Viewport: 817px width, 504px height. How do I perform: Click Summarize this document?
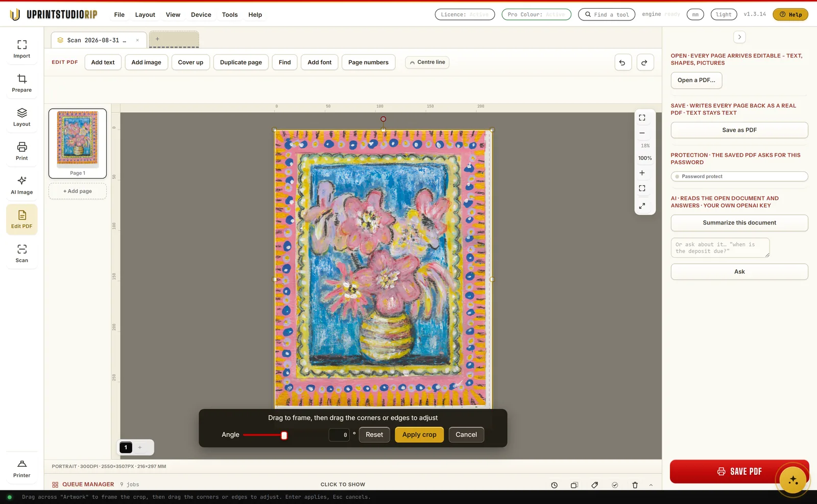click(x=739, y=223)
